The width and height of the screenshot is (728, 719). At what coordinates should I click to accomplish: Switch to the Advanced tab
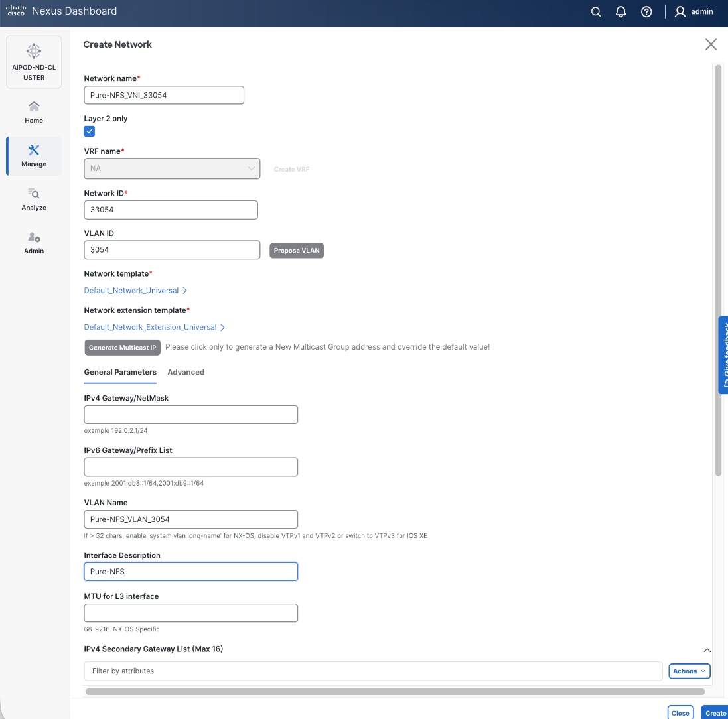(185, 372)
